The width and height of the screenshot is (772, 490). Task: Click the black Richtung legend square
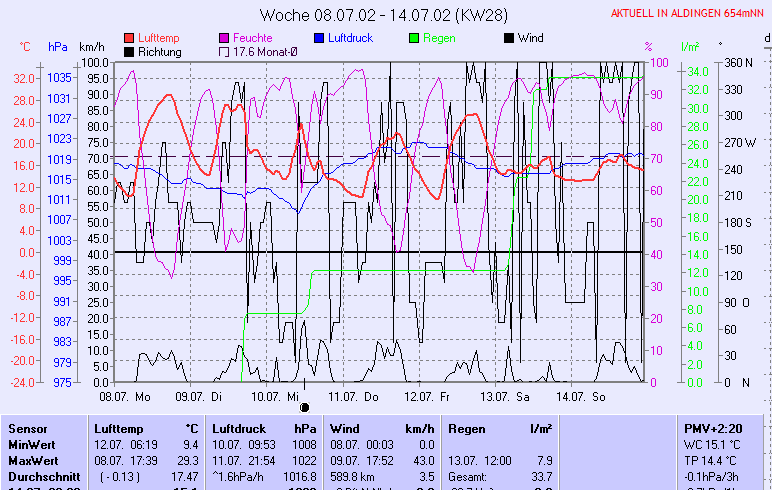point(129,52)
